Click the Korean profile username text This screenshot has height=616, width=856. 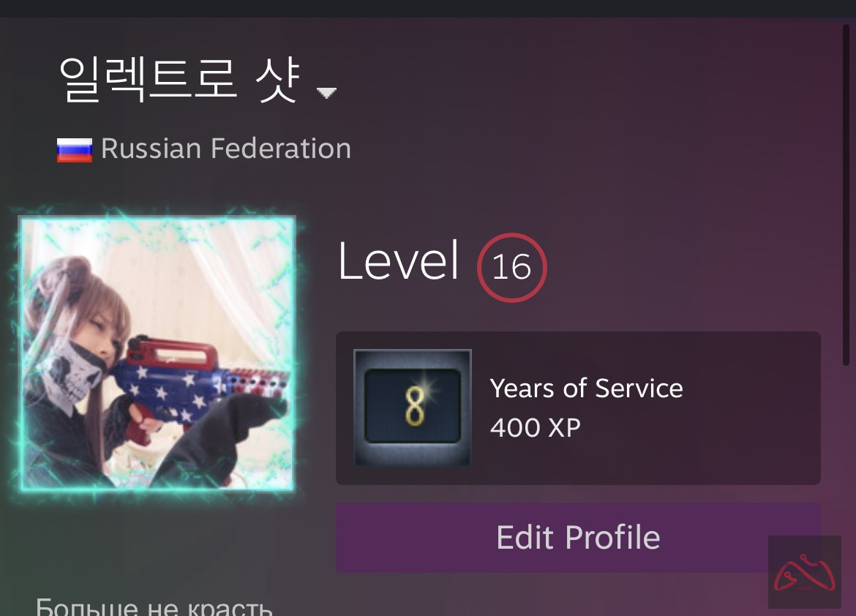pos(179,80)
